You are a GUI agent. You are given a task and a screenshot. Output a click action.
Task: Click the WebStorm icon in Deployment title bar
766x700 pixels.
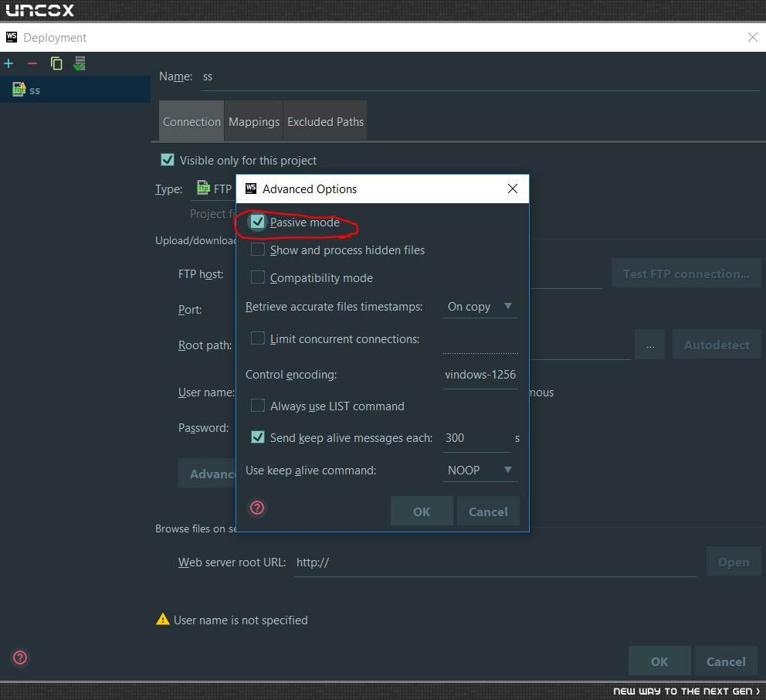pyautogui.click(x=12, y=37)
